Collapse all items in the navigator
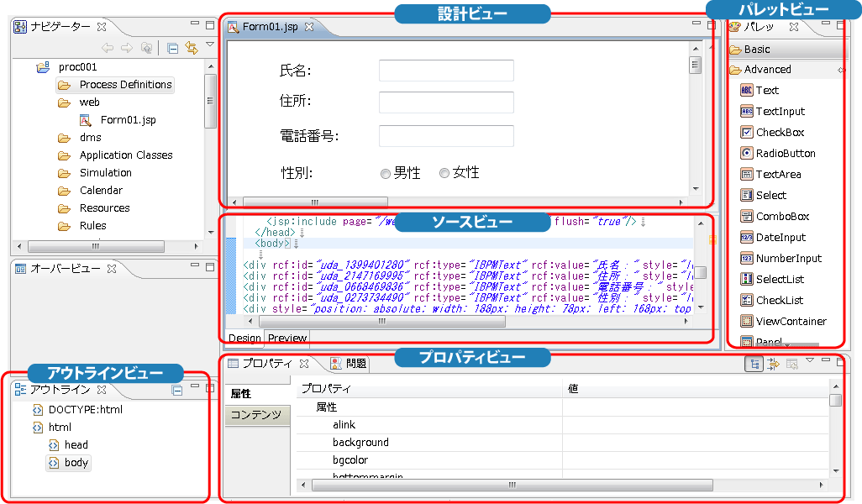The image size is (862, 504). tap(172, 49)
